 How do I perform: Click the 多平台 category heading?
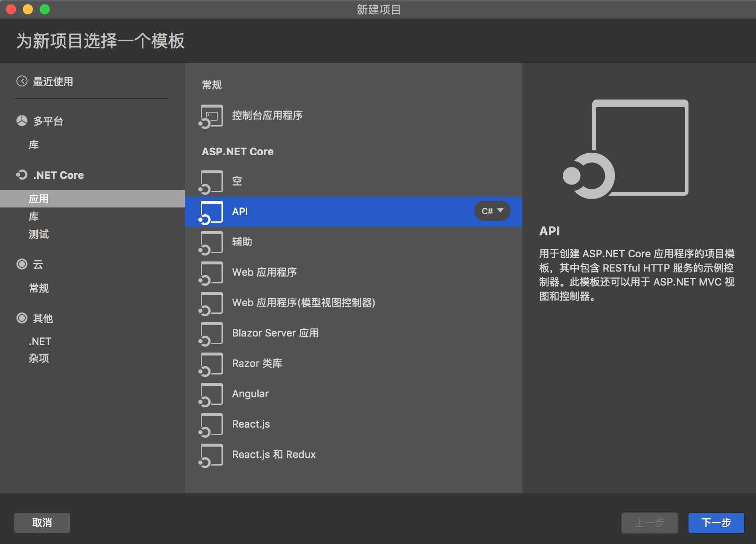48,121
